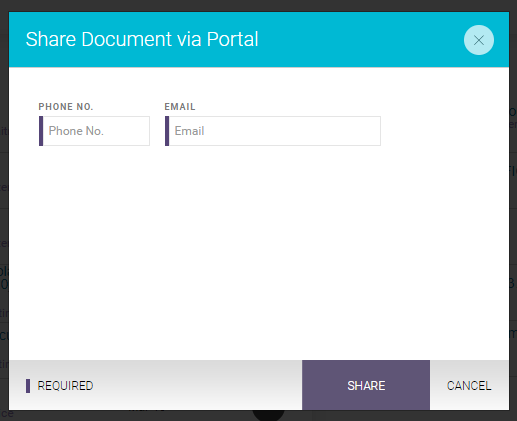
Task: Click the 'Share Document via Portal' title text
Action: (142, 39)
